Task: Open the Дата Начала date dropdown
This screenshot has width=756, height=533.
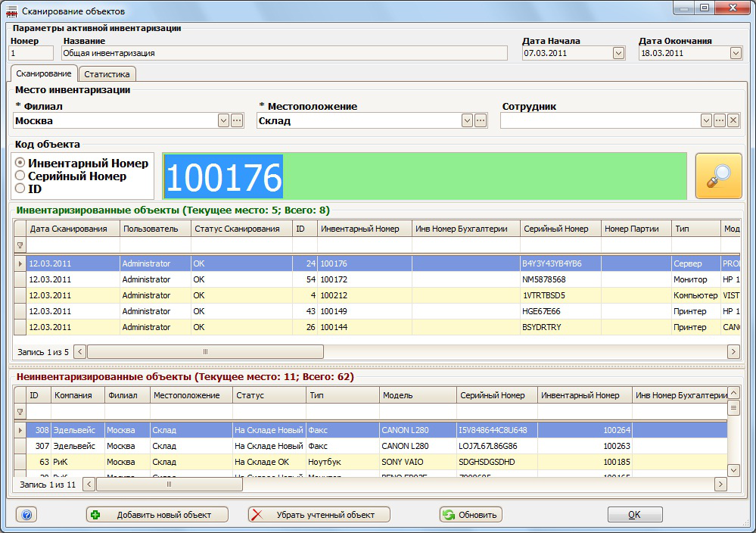Action: (618, 53)
